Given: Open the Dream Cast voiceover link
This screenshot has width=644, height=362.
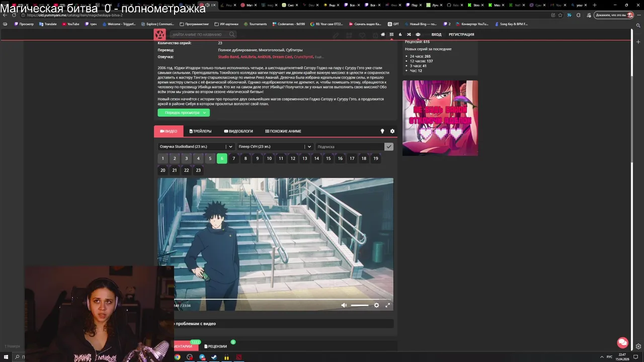Looking at the screenshot, I should 282,57.
